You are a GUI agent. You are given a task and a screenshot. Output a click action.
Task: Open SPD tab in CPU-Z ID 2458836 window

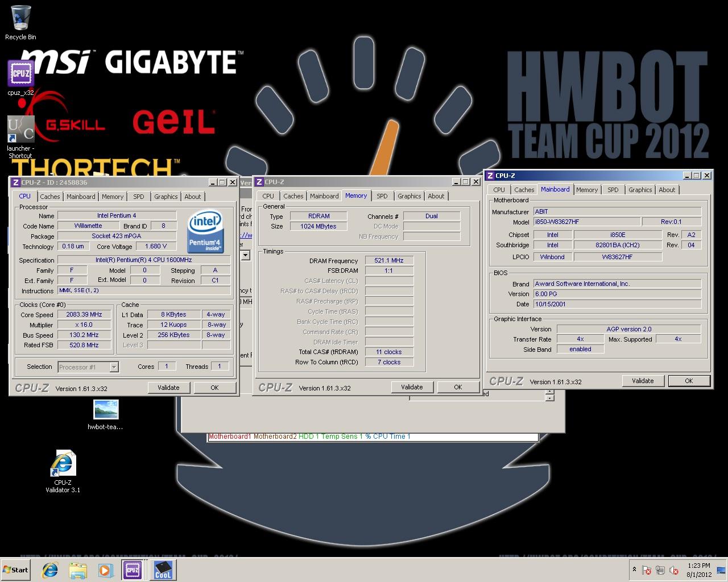point(139,197)
